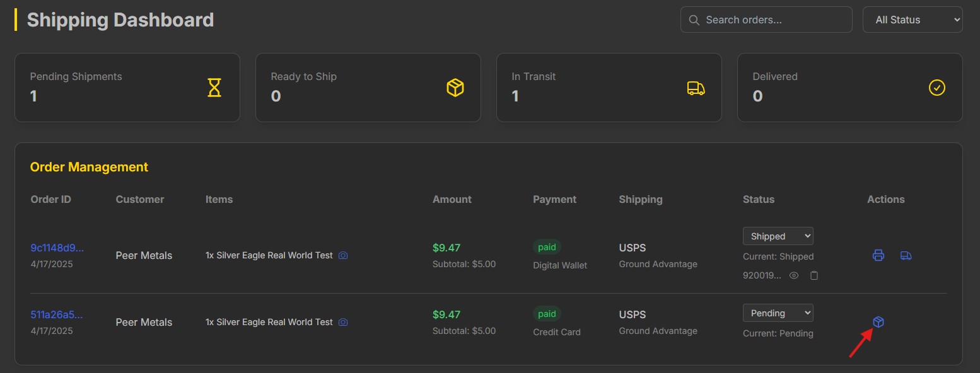Open order 511a26a5 link
The width and height of the screenshot is (980, 373).
point(57,314)
